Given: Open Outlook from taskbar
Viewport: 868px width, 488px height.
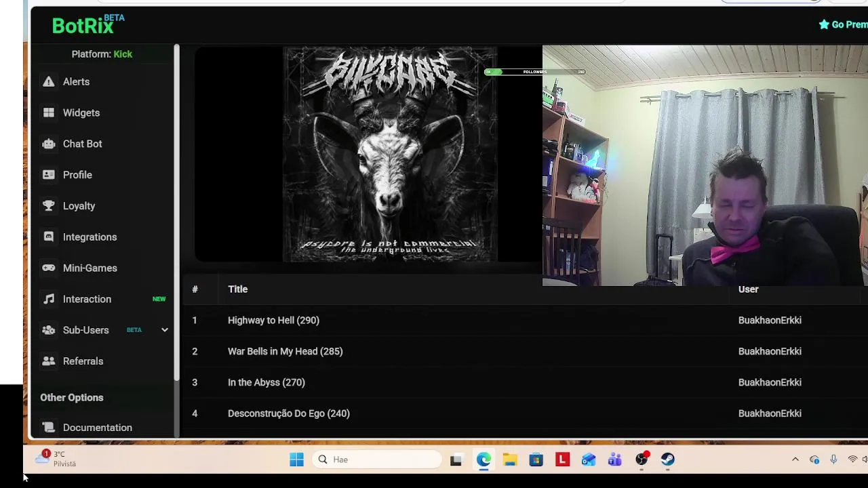Looking at the screenshot, I should click(589, 460).
